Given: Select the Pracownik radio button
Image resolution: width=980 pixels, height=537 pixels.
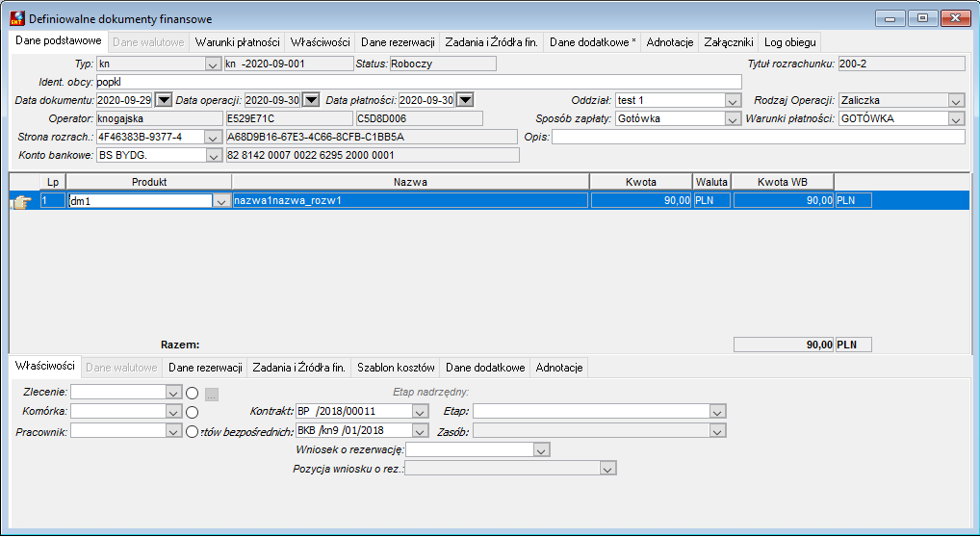Looking at the screenshot, I should click(x=193, y=431).
